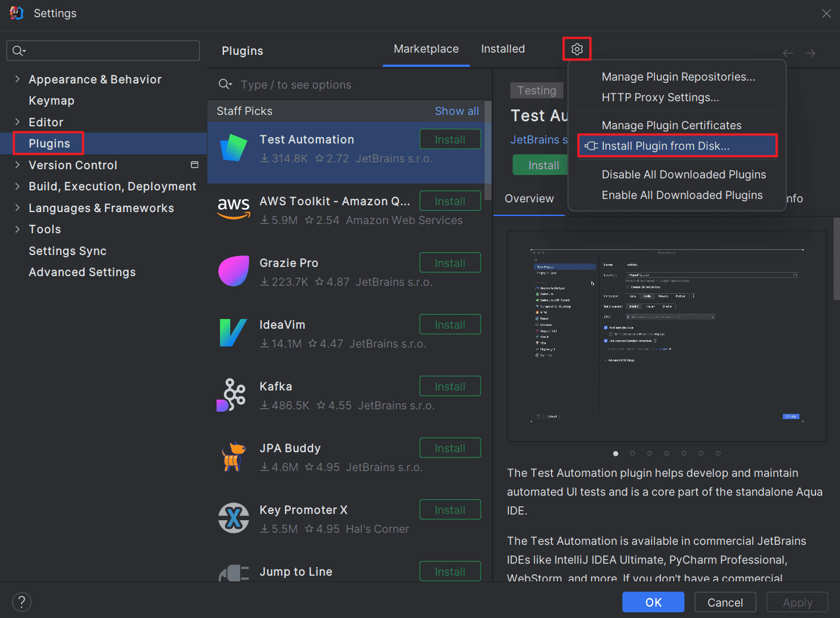Install the Grazie Pro plugin
This screenshot has width=840, height=618.
pyautogui.click(x=450, y=263)
